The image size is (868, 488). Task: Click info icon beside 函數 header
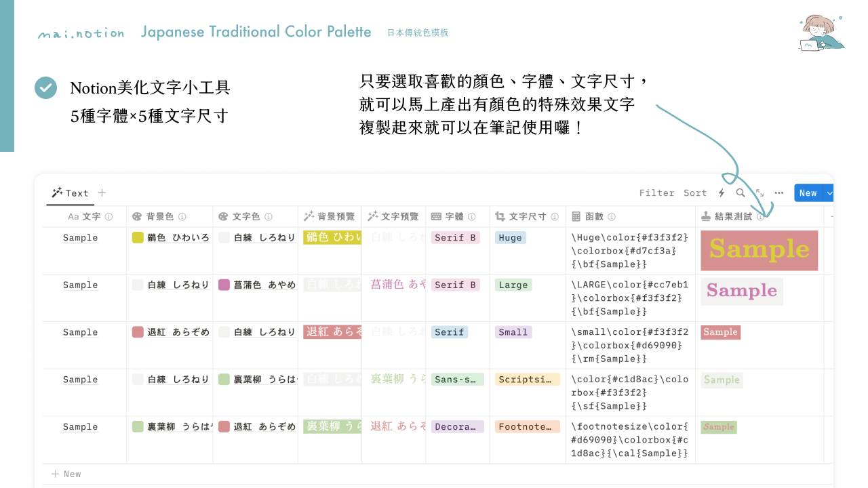(x=612, y=217)
